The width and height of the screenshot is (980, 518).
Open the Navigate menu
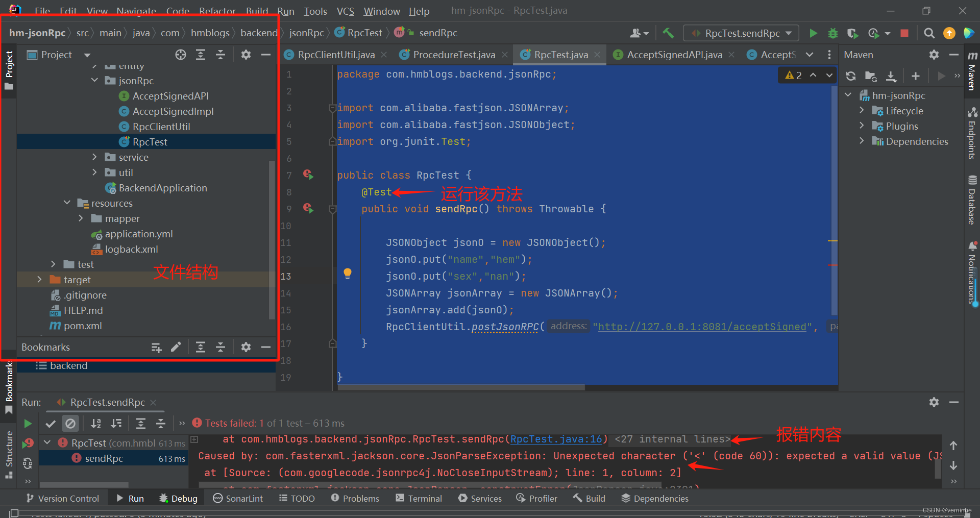pos(136,11)
